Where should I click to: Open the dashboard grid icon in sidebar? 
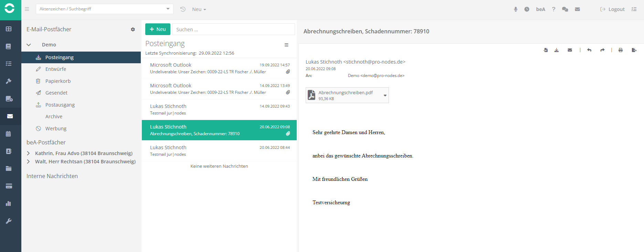point(9,29)
